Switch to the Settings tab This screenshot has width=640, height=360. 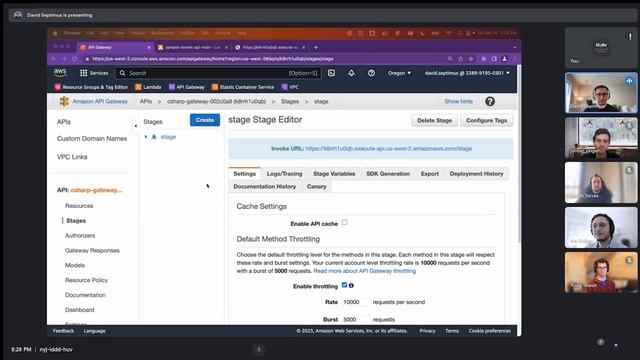244,173
